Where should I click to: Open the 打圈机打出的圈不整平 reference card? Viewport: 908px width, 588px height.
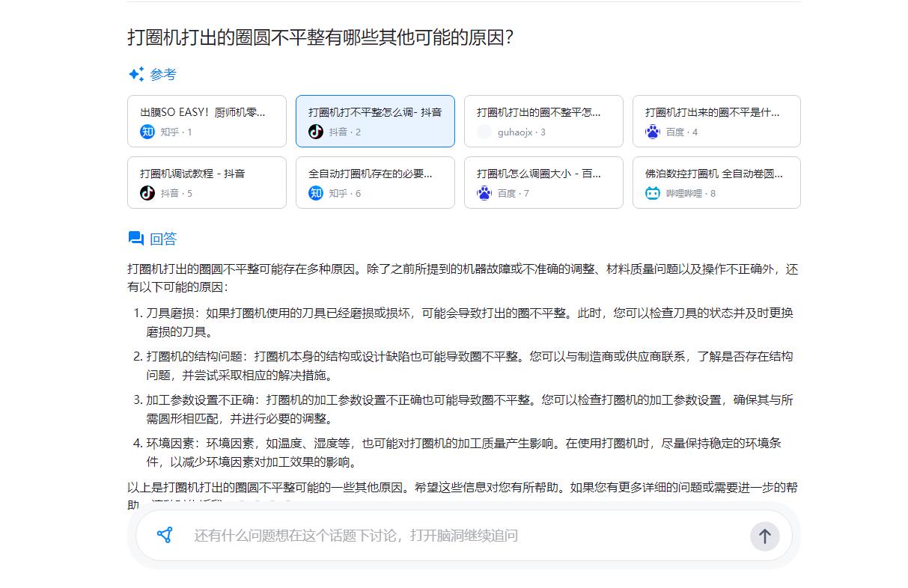[x=543, y=121]
